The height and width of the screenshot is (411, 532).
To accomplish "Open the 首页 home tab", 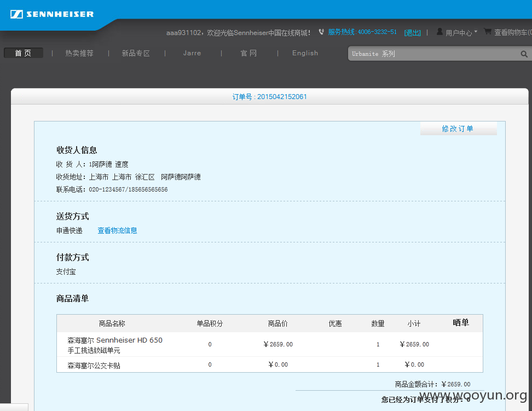I will [24, 53].
